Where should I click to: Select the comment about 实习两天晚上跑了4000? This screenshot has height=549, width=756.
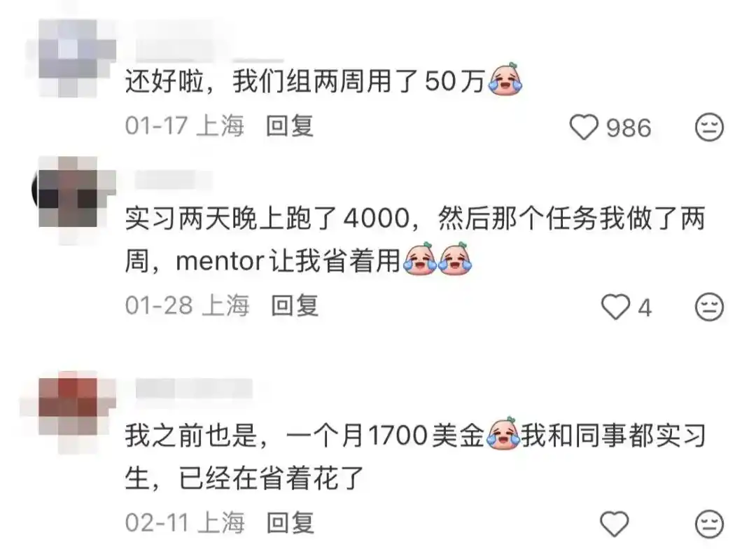(415, 239)
